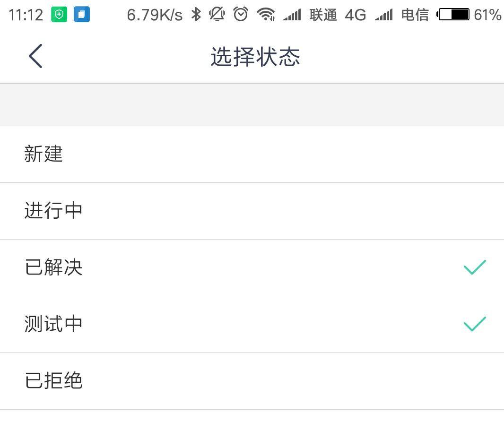Tap the gray header spacer area
The height and width of the screenshot is (421, 504).
tap(252, 105)
